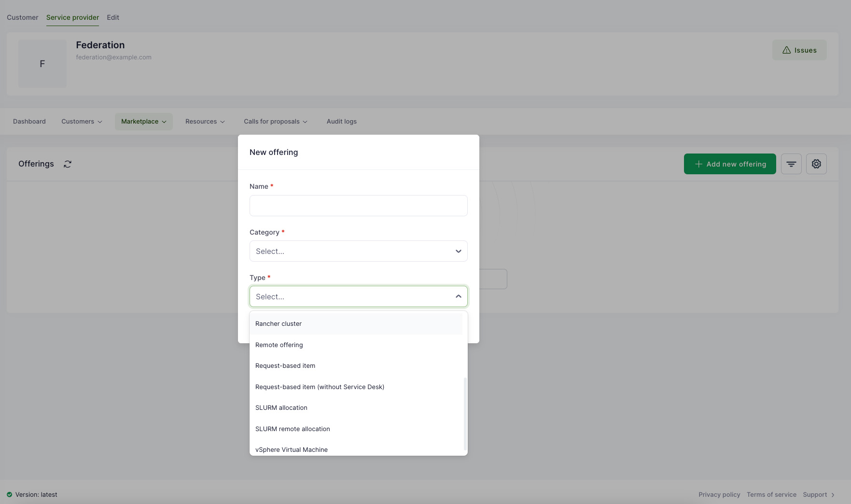
Task: Collapse the Type dropdown chevron
Action: (x=458, y=296)
